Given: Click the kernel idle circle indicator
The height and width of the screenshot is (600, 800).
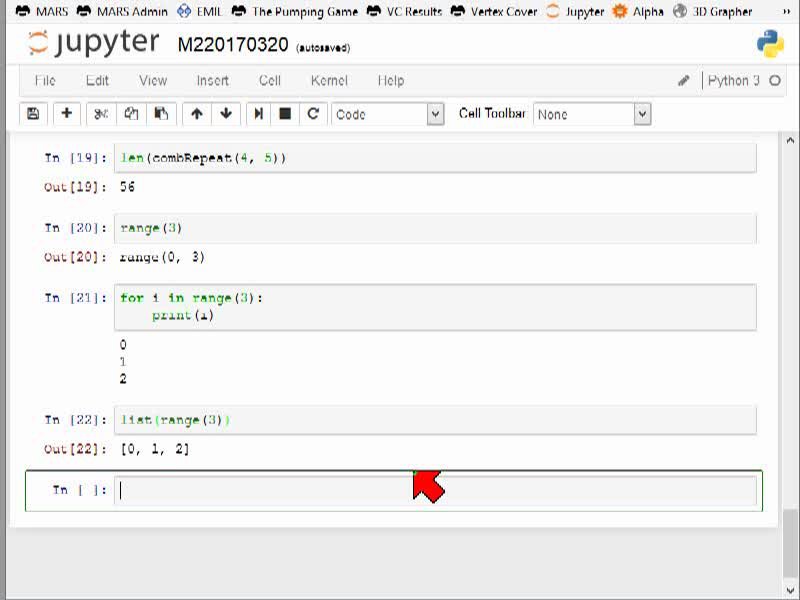Looking at the screenshot, I should [775, 81].
